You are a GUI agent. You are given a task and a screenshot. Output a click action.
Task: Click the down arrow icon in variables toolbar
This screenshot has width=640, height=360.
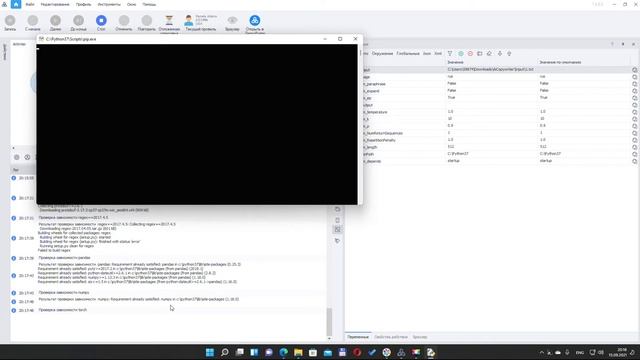coord(500,53)
